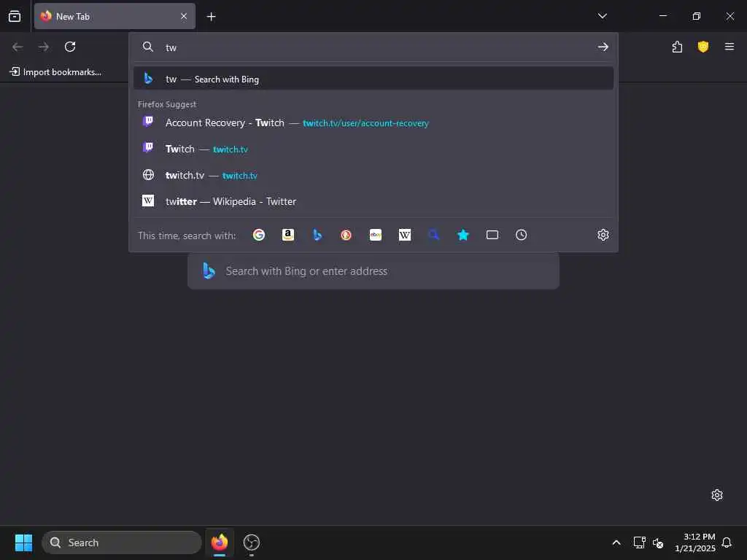Choose the twitter Wikipedia suggestion
Viewport: 747px width, 560px height.
pos(373,201)
